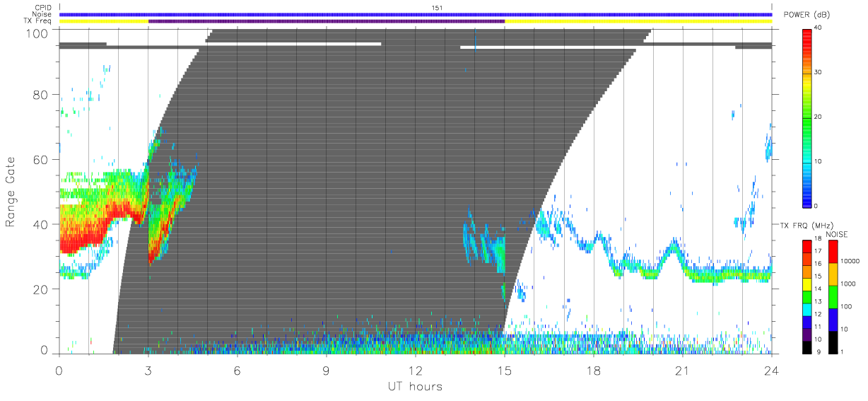Image resolution: width=868 pixels, height=401 pixels.
Task: Click the 9 tick on UT hours axis
Action: (x=327, y=369)
